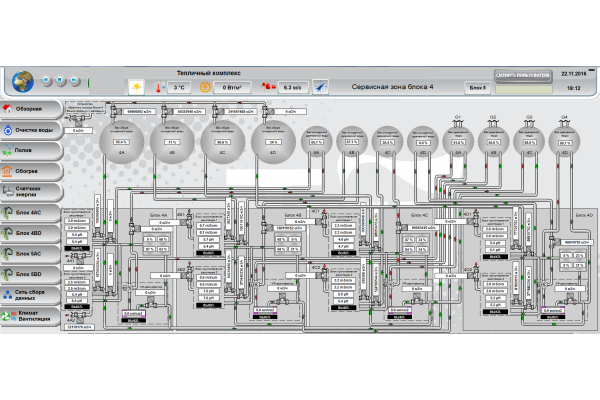This screenshot has height=400, width=600.
Task: Click the red wind speed icon
Action: point(266,87)
